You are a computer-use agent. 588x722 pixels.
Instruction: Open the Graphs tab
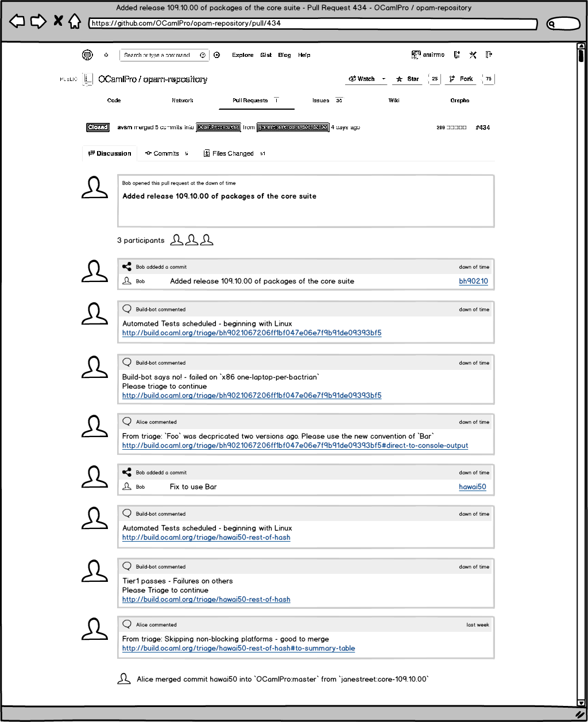coord(460,101)
